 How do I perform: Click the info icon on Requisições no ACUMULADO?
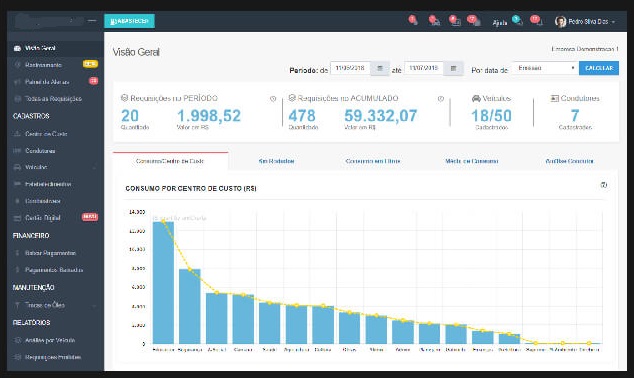point(441,99)
